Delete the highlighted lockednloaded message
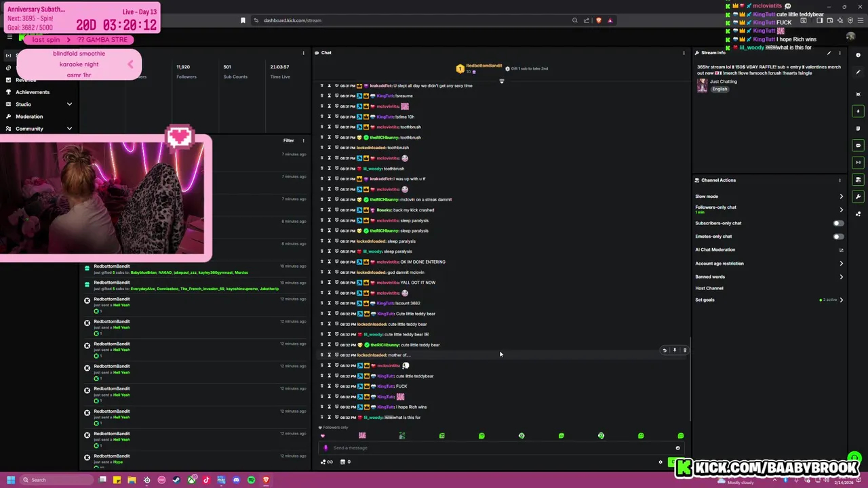 [x=684, y=350]
